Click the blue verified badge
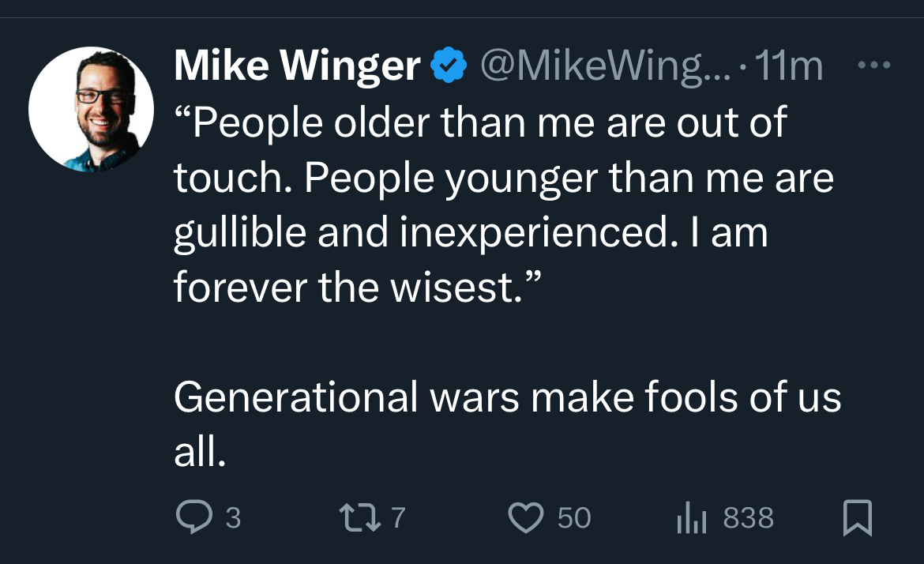The width and height of the screenshot is (924, 564). [x=449, y=66]
